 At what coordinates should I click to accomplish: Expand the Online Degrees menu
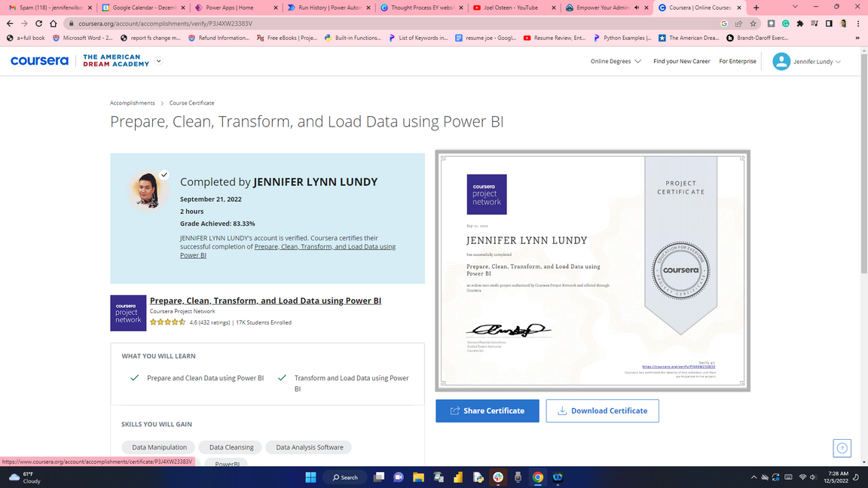click(616, 62)
